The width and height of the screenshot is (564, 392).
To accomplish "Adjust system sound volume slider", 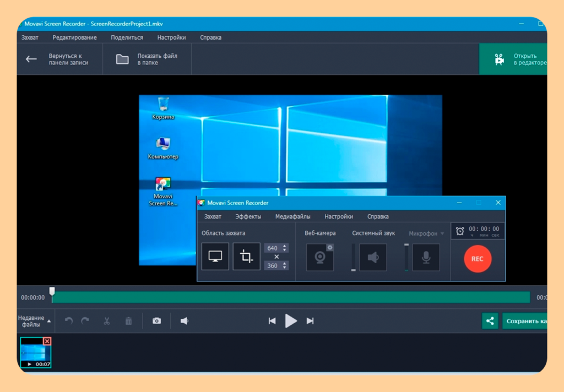I will tap(353, 258).
